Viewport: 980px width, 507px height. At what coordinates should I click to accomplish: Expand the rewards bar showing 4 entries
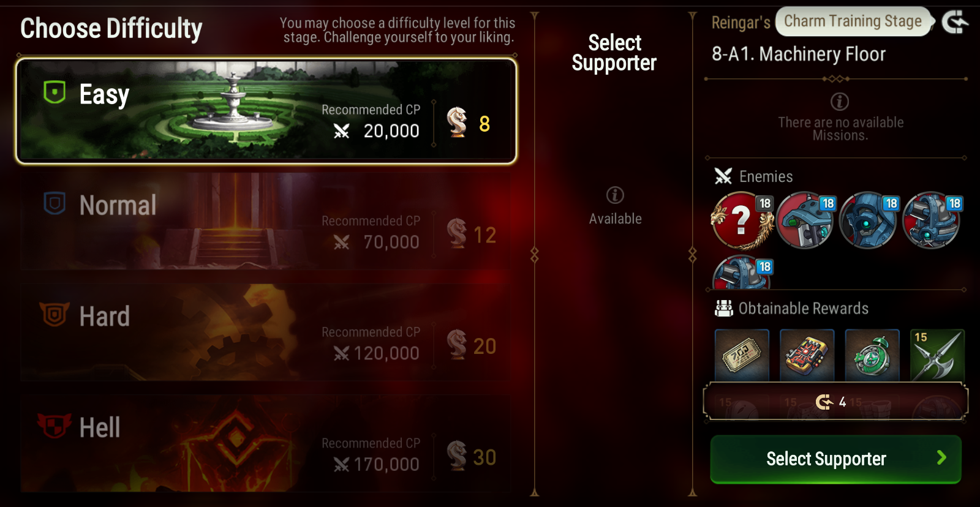pos(835,402)
